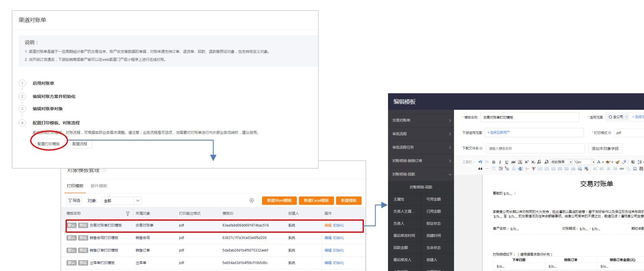Screen dimensions: 644x271
Task: Apply subscript formatting
Action: click(533, 162)
